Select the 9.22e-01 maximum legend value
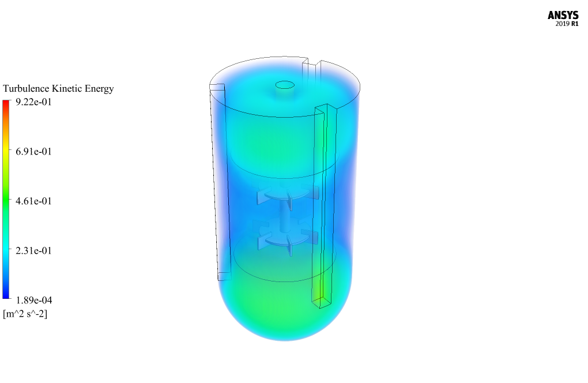The height and width of the screenshot is (383, 588). point(33,102)
